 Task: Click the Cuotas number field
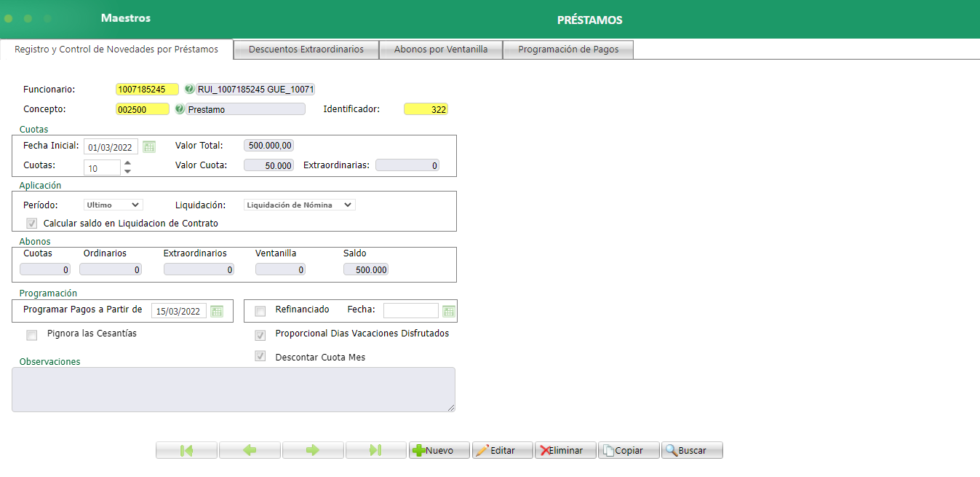[102, 167]
